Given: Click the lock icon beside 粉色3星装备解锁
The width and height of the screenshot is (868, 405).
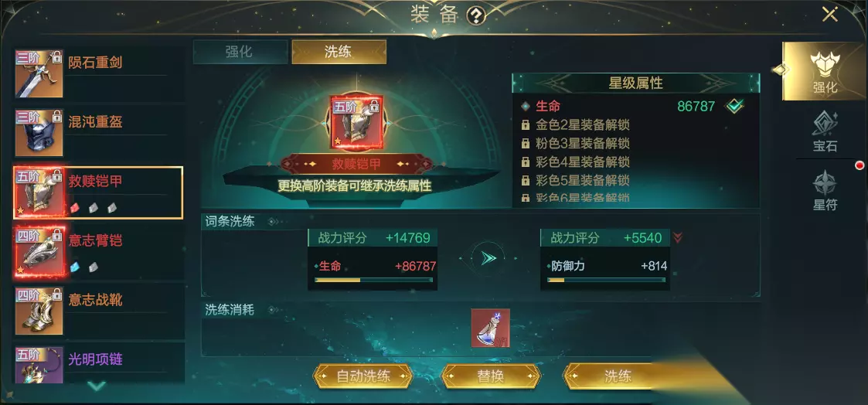Looking at the screenshot, I should (526, 144).
